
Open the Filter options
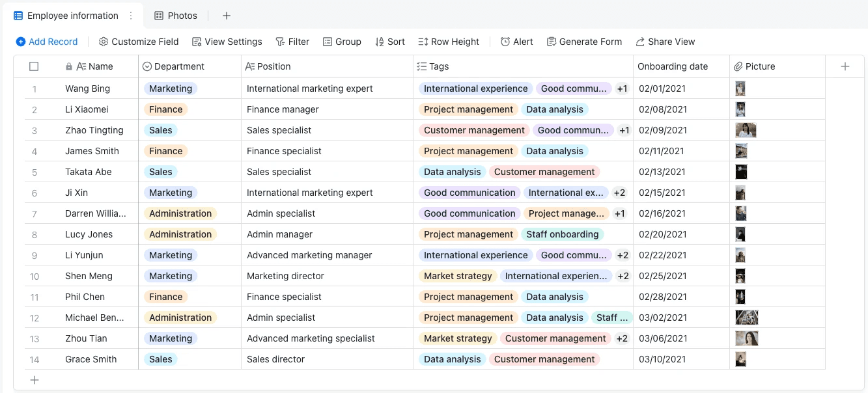292,41
